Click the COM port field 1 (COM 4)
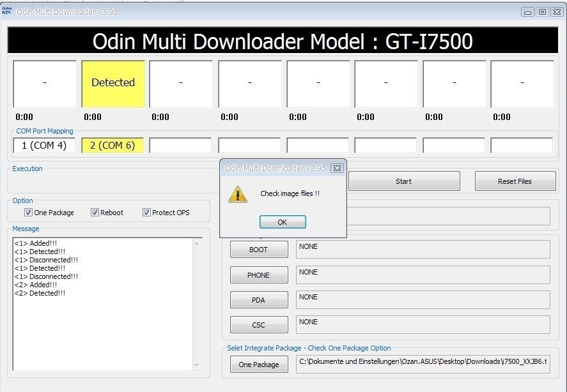 (44, 145)
